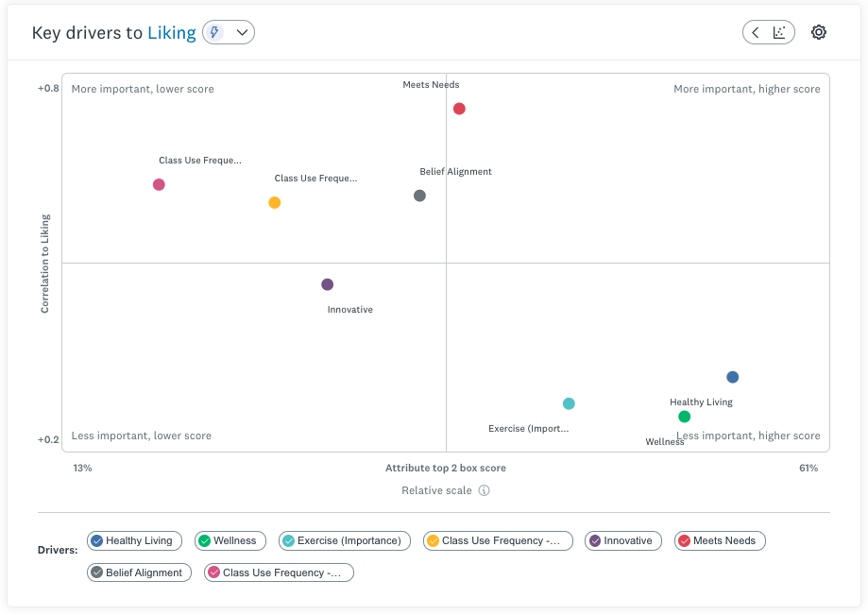Toggle the Exercise (Importance) driver chip
This screenshot has width=868, height=615.
coord(344,540)
